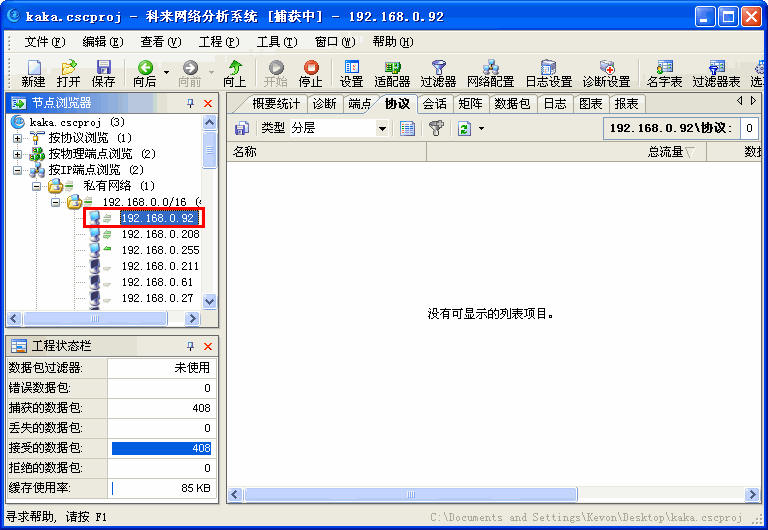Viewport: 768px width, 530px height.
Task: Switch to the 报表 tab
Action: click(626, 104)
